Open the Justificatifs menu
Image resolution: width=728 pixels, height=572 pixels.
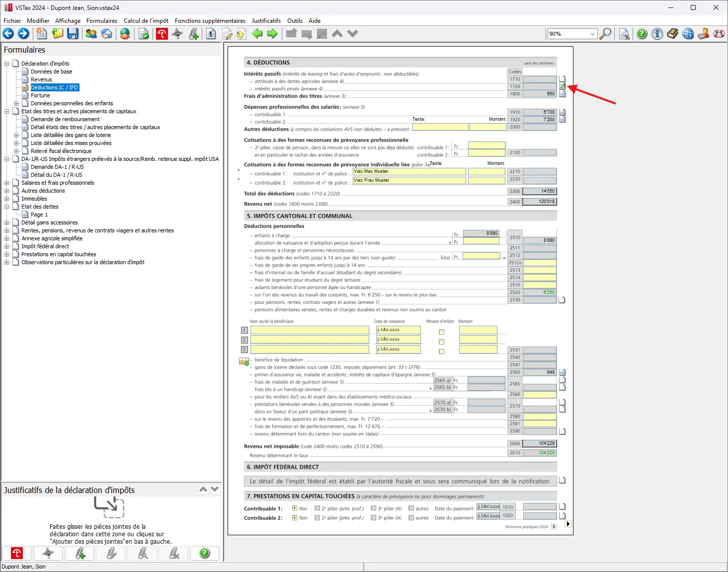click(266, 21)
